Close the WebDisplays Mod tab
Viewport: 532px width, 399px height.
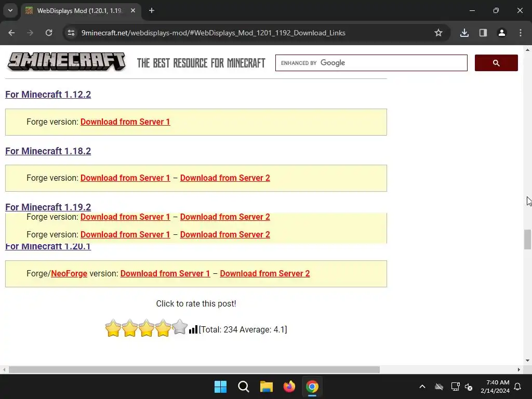pyautogui.click(x=133, y=10)
